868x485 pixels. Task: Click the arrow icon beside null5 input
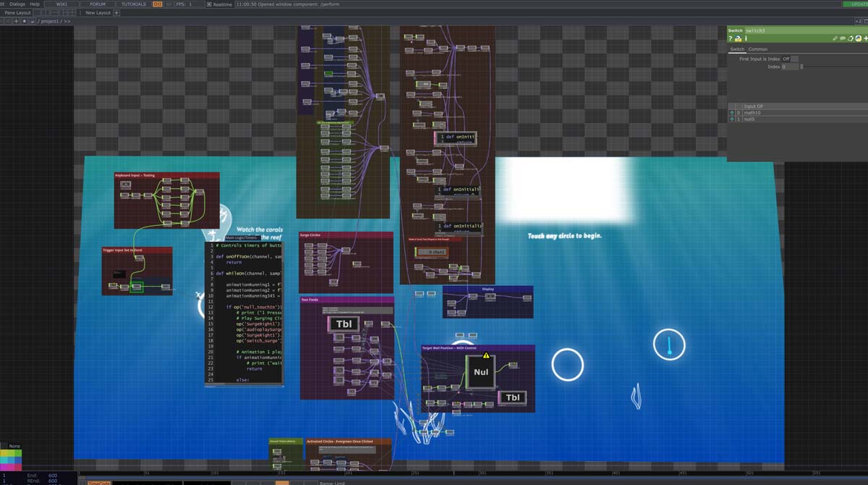click(732, 119)
